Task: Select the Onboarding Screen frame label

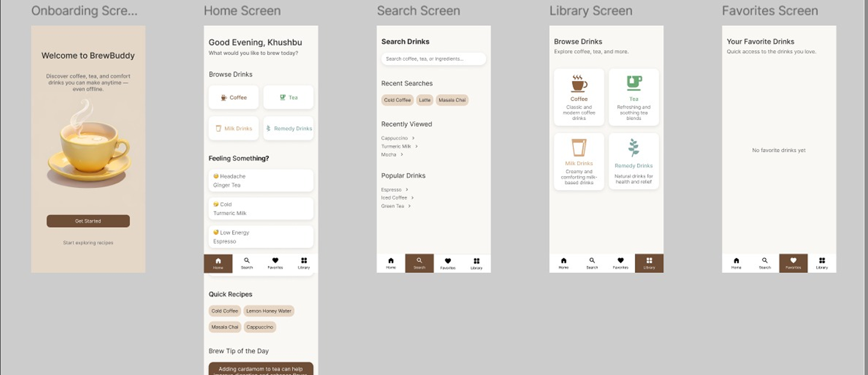Action: click(x=84, y=11)
